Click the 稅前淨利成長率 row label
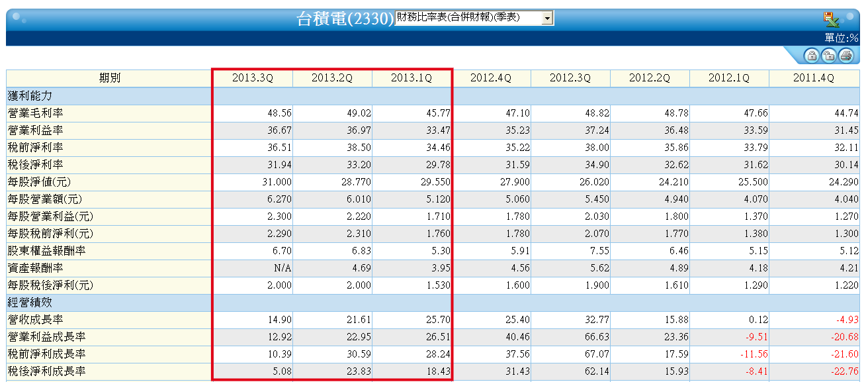The width and height of the screenshot is (868, 382). [46, 354]
